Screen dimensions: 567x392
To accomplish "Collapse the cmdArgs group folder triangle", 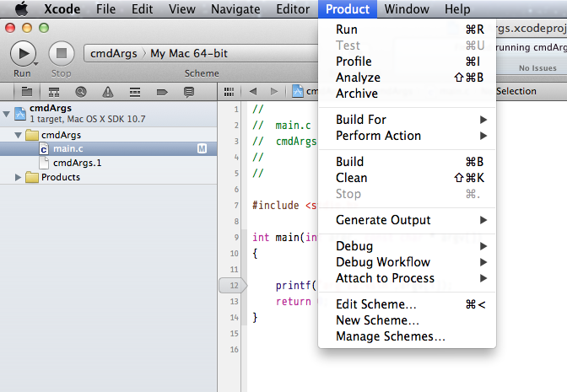I will tap(18, 135).
